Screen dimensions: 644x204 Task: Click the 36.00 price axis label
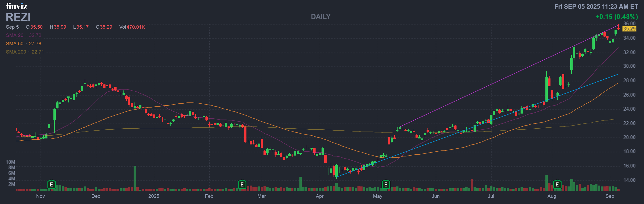point(629,24)
